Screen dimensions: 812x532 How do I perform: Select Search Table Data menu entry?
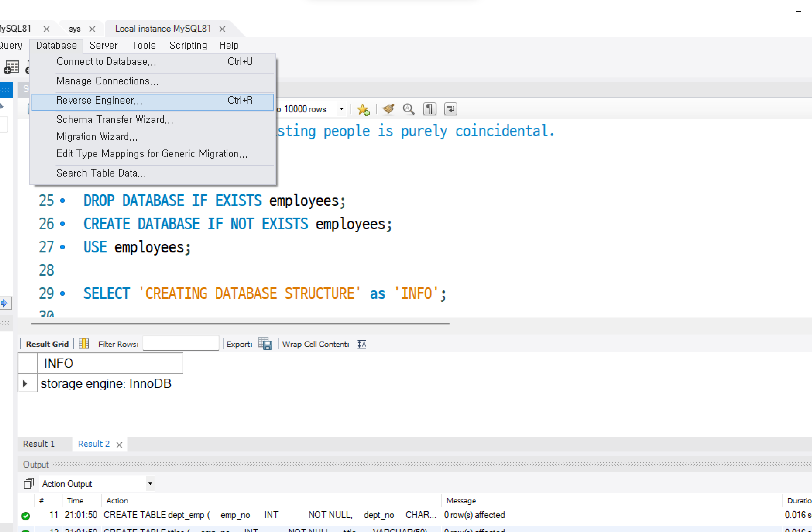pos(153,173)
